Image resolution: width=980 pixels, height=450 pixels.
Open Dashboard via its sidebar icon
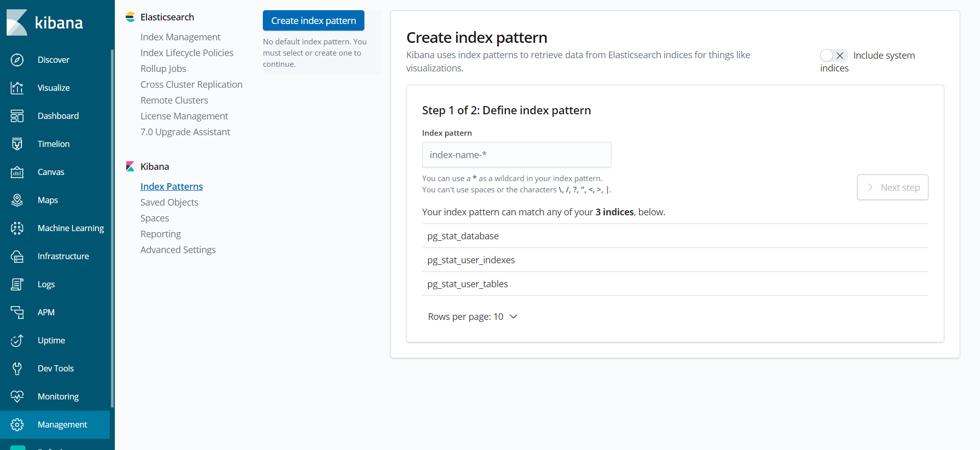coord(17,116)
